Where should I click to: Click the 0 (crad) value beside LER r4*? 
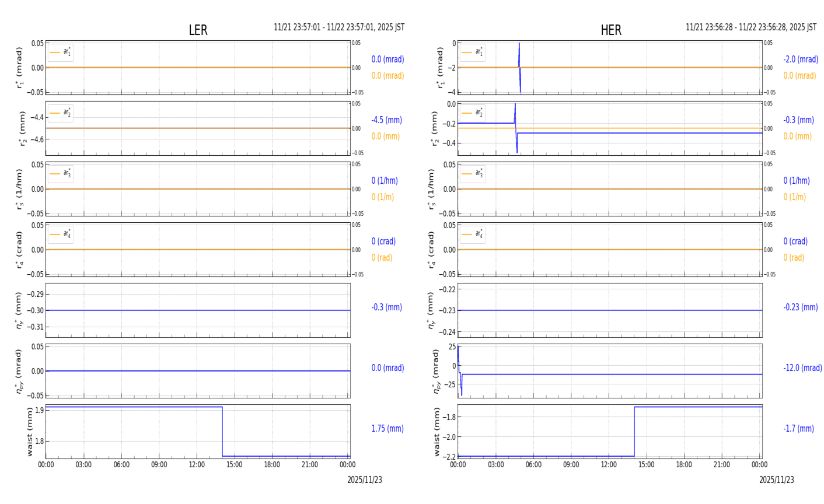click(383, 242)
